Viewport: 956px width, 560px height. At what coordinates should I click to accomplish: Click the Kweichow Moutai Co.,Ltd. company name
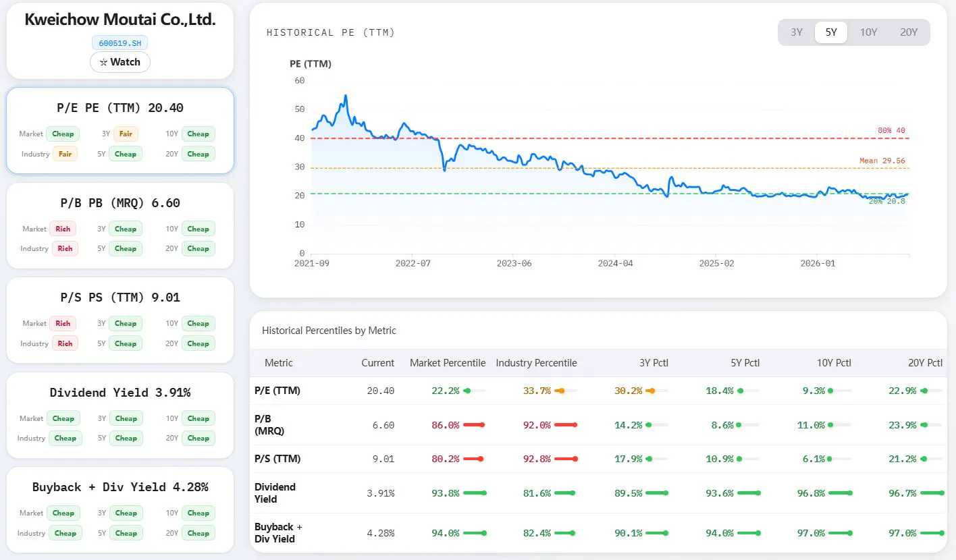pos(120,20)
